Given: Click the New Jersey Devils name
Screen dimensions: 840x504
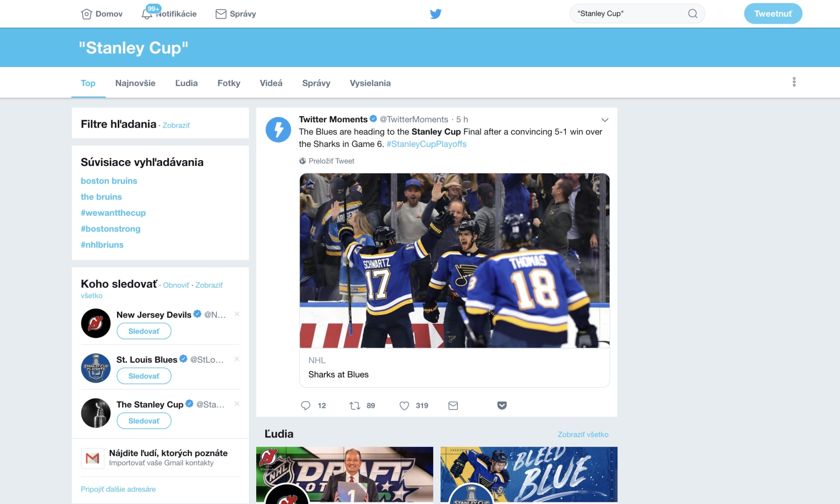Looking at the screenshot, I should (x=154, y=315).
